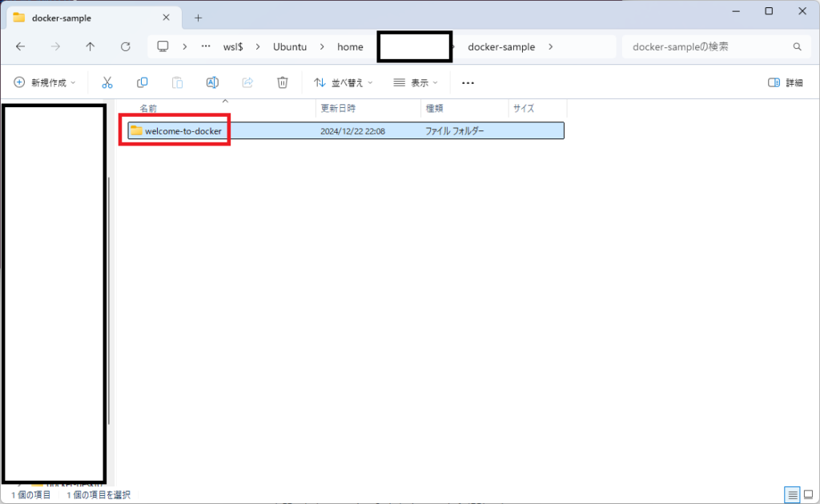Image resolution: width=820 pixels, height=504 pixels.
Task: Click the forward navigation arrow
Action: (x=55, y=46)
